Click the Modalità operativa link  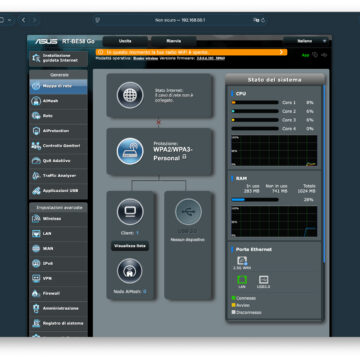point(146,58)
